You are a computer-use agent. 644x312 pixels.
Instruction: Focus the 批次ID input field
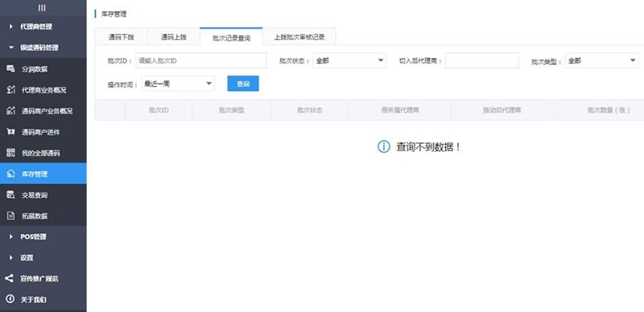click(200, 60)
